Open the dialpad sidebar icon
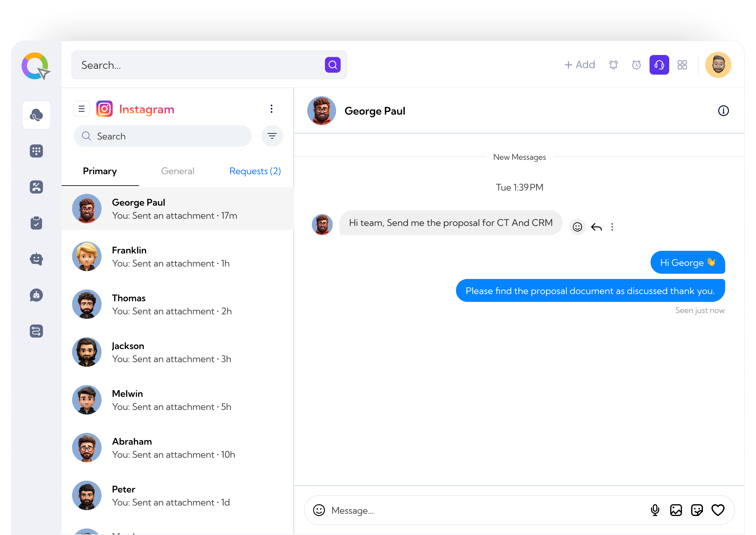 click(x=36, y=151)
